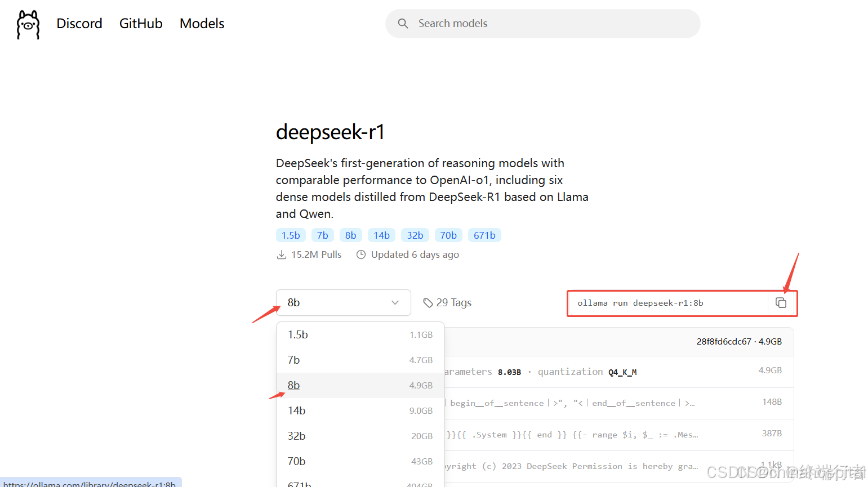Copy the ollama run command
This screenshot has width=868, height=487.
tap(781, 303)
